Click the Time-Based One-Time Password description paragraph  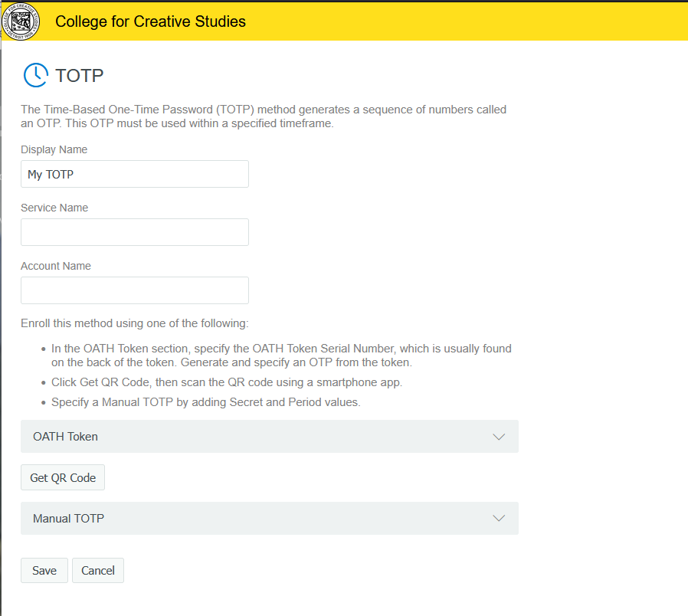264,116
